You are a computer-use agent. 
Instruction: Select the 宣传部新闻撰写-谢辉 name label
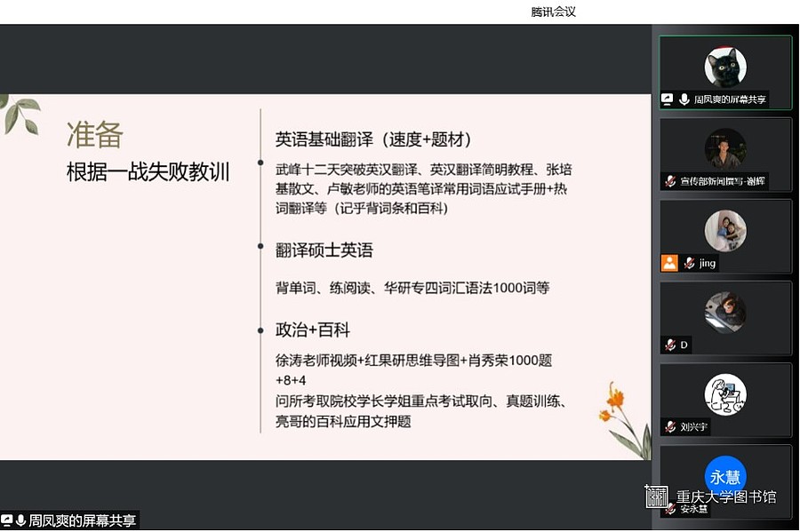pyautogui.click(x=723, y=181)
